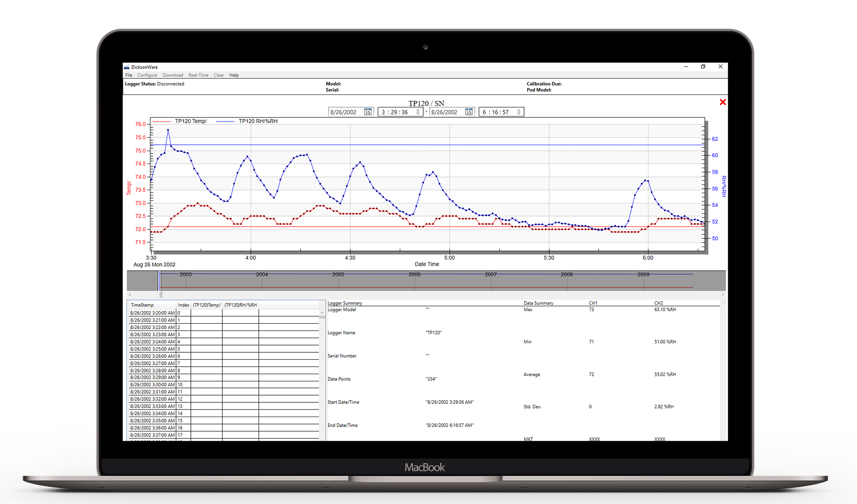Decrease end time with the down arrow
The height and width of the screenshot is (504, 857).
click(519, 114)
